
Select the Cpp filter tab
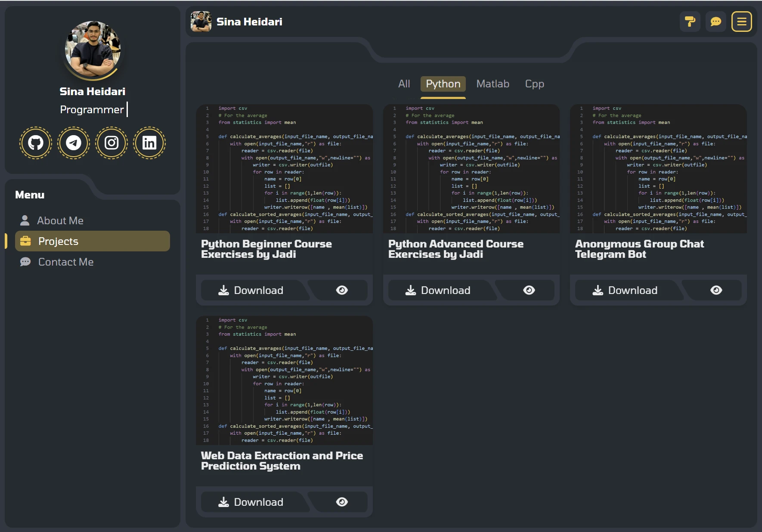(x=534, y=84)
